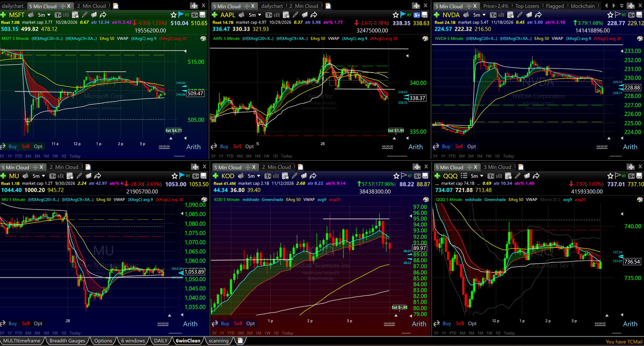The image size is (644, 346).
Task: Click the Opt button on the NVDA chart
Action: 471,147
